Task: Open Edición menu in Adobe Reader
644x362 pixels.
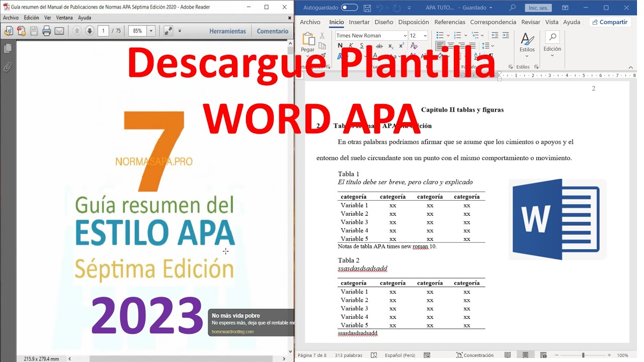Action: click(31, 18)
